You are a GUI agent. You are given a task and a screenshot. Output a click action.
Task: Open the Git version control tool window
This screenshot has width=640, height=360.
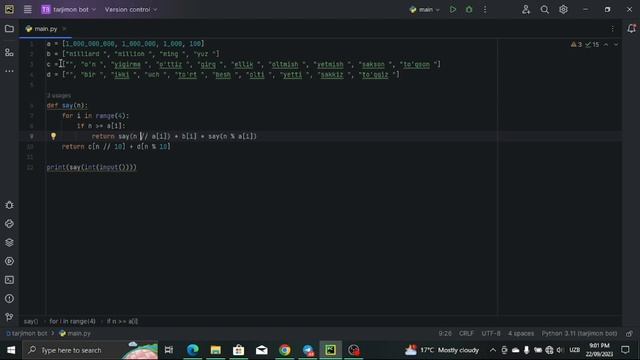point(9,317)
